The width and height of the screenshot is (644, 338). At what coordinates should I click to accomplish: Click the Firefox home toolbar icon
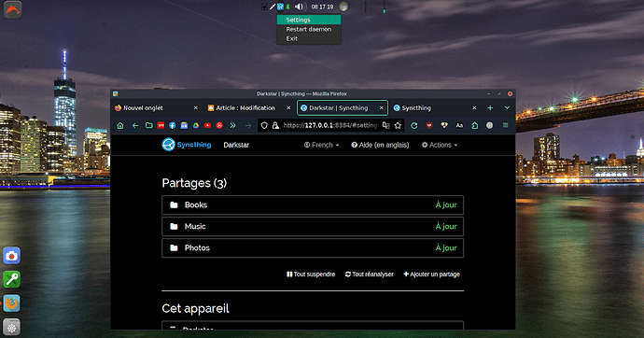[x=119, y=126]
